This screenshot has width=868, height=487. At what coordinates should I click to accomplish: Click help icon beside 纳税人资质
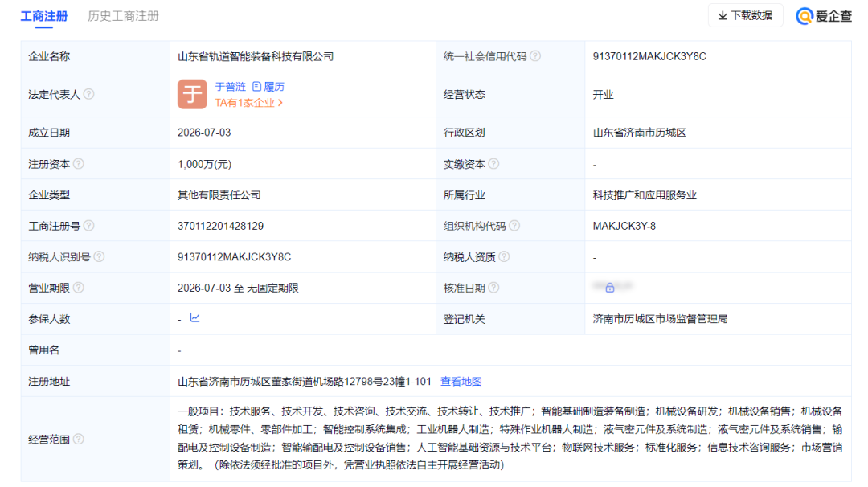[x=504, y=257]
